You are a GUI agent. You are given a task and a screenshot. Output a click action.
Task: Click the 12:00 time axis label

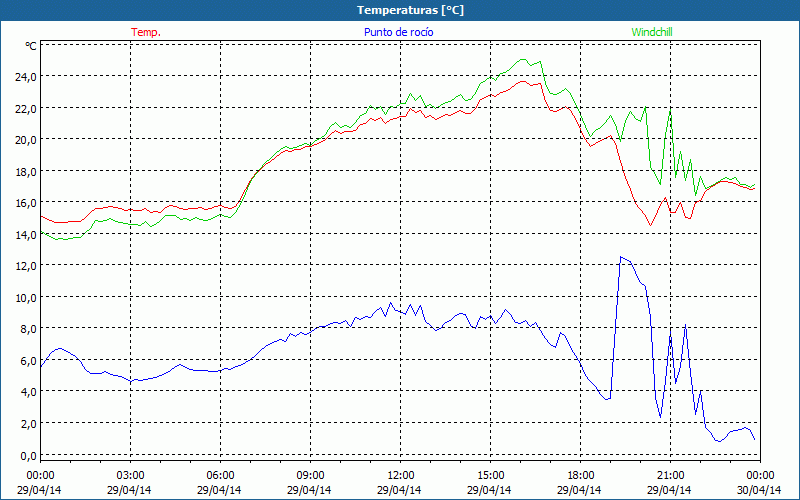(x=401, y=476)
